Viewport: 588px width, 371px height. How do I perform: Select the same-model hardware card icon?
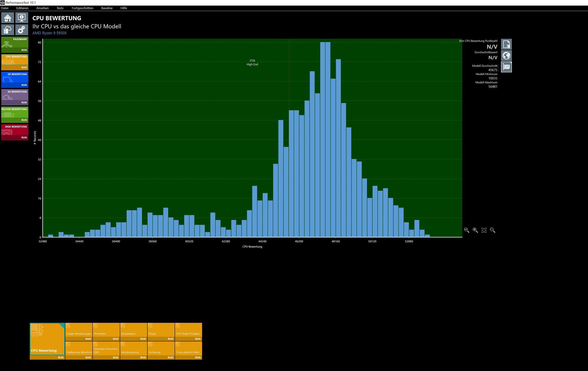pos(506,67)
